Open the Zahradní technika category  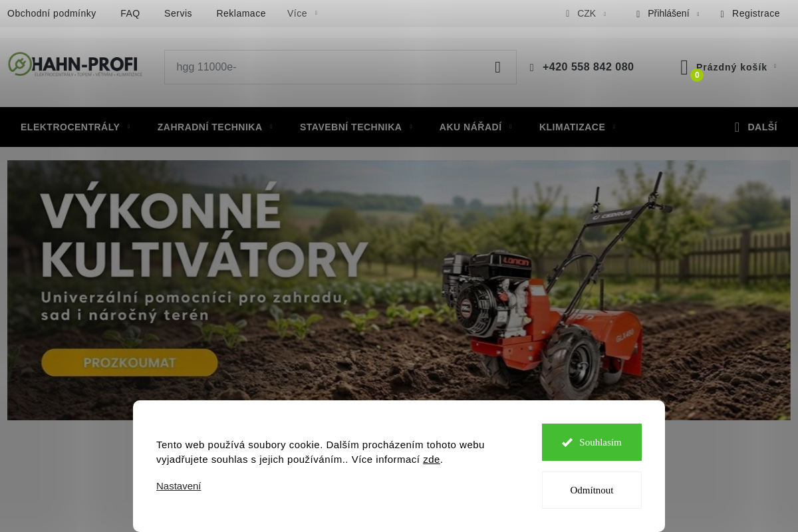(215, 127)
